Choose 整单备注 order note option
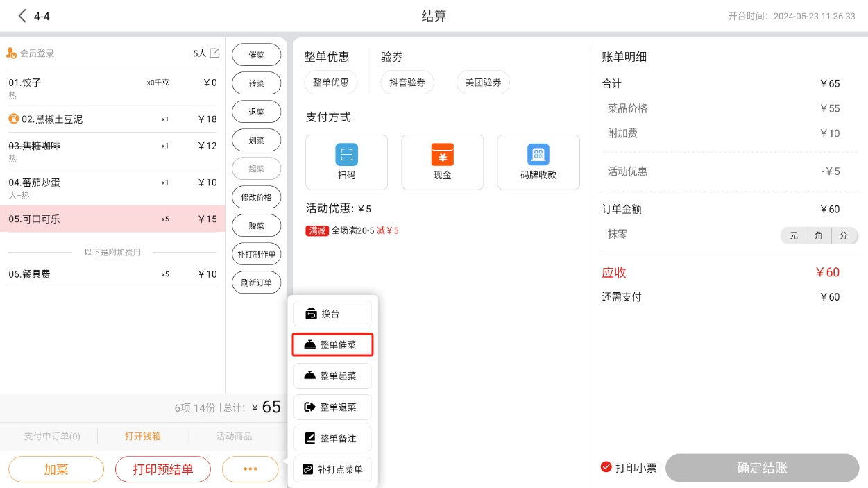The image size is (868, 488). (332, 439)
